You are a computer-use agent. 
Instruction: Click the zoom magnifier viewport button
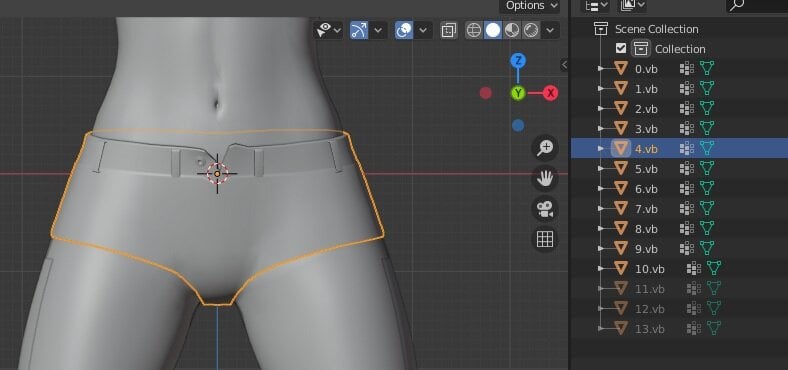pos(545,148)
